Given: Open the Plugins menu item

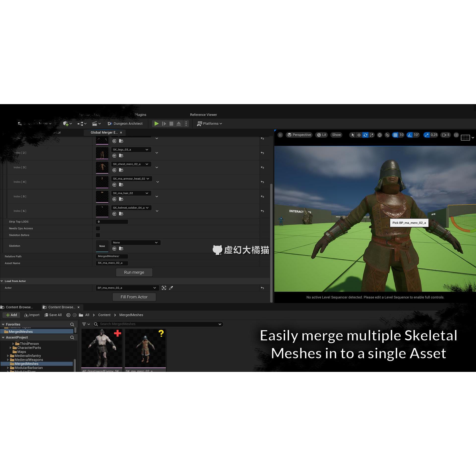Looking at the screenshot, I should click(x=140, y=115).
